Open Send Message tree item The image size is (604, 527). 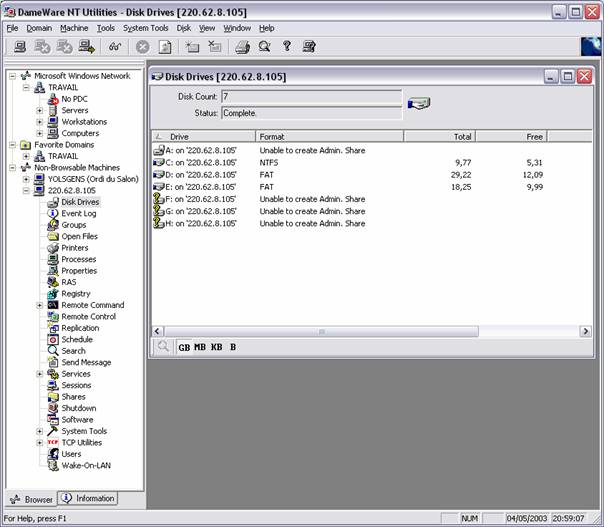coord(86,362)
